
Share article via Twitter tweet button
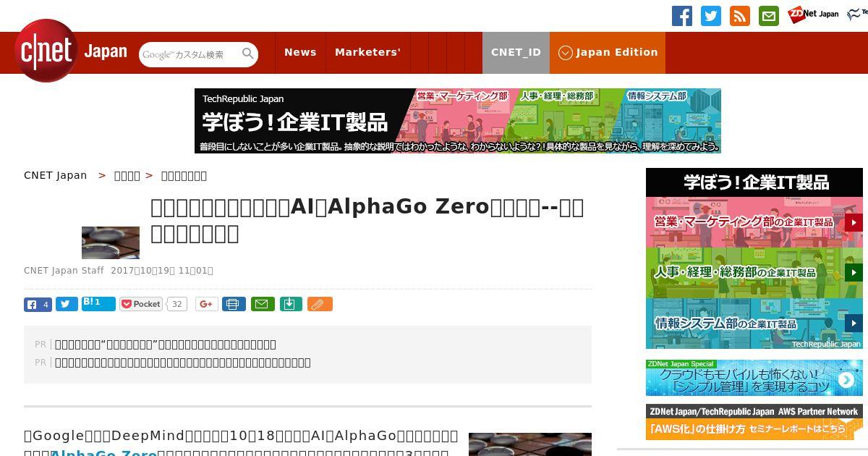click(67, 305)
